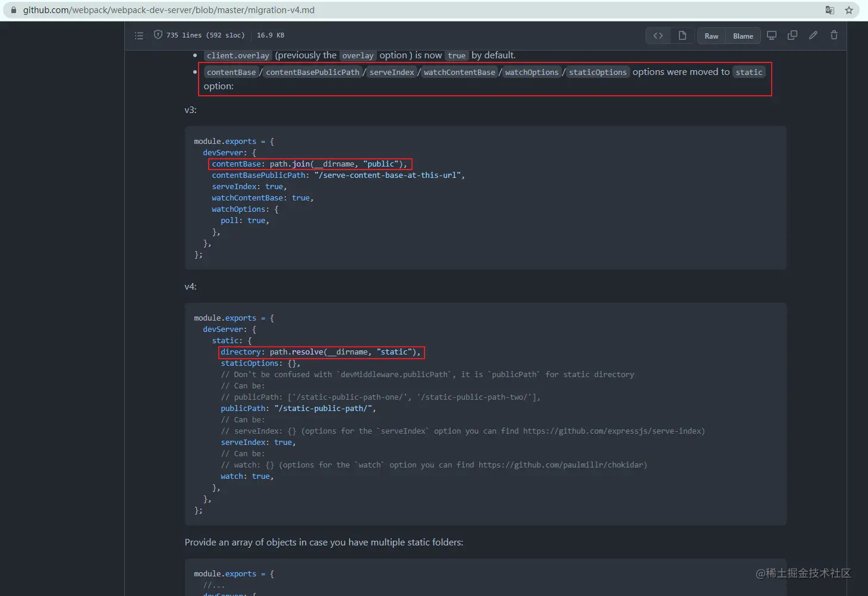Image resolution: width=868 pixels, height=596 pixels.
Task: Show source code view icon
Action: [658, 36]
